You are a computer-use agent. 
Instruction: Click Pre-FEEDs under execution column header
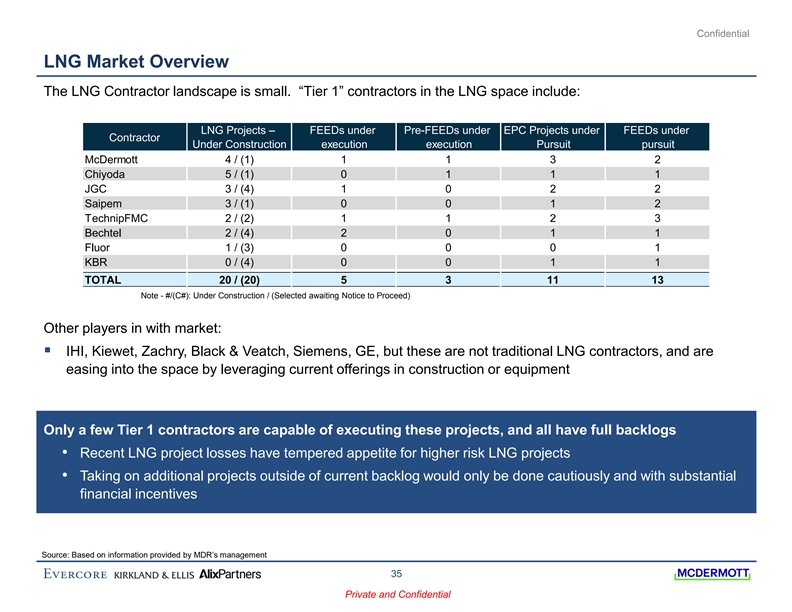(448, 137)
